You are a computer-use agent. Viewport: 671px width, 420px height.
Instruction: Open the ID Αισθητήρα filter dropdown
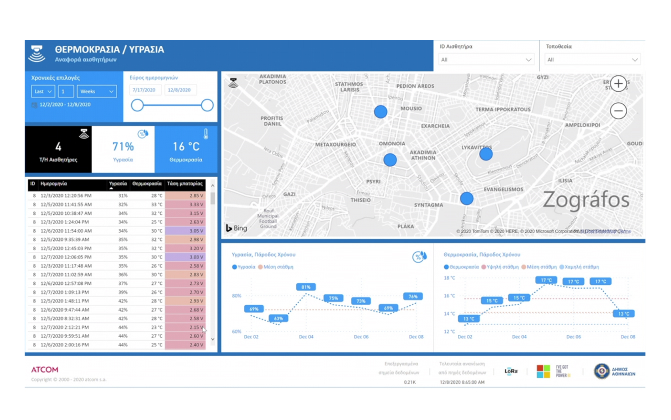(x=485, y=60)
